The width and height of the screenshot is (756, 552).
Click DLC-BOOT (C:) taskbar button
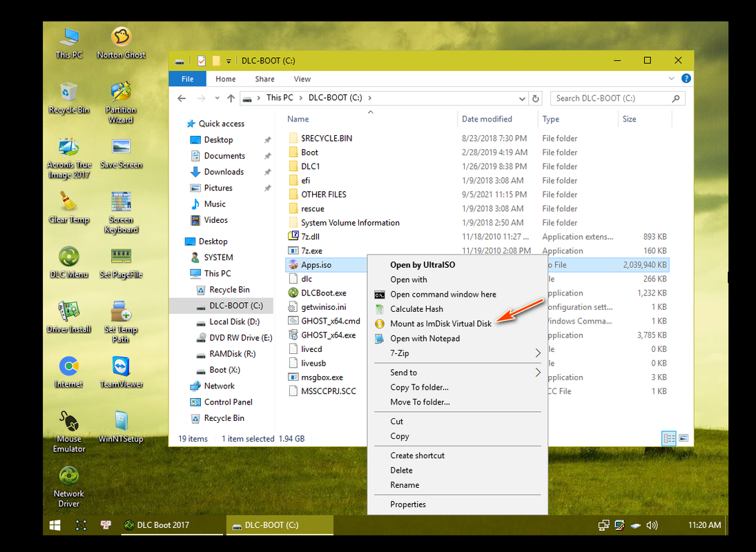280,525
